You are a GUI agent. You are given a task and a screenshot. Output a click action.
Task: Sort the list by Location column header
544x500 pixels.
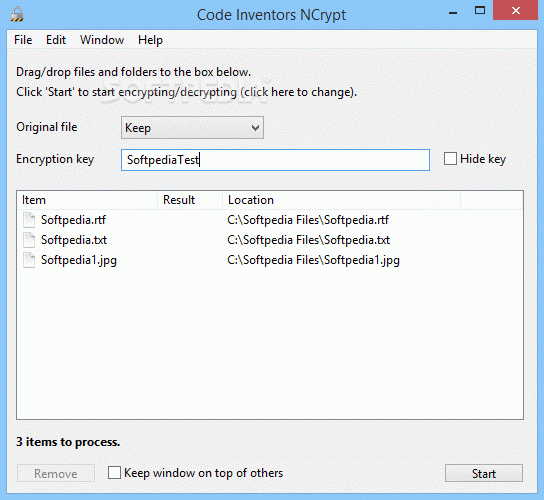click(x=341, y=200)
